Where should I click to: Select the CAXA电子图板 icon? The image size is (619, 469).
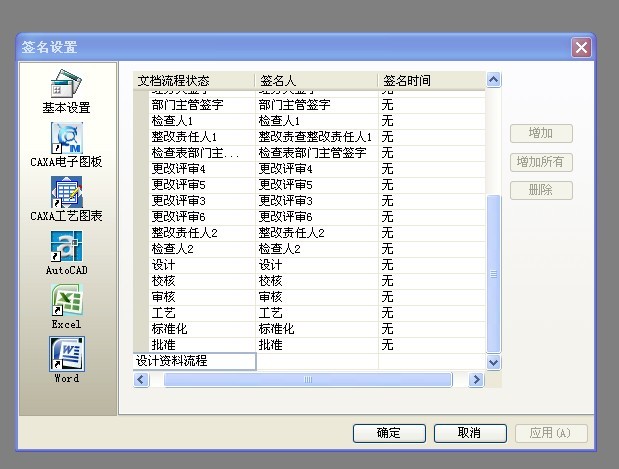pyautogui.click(x=66, y=145)
